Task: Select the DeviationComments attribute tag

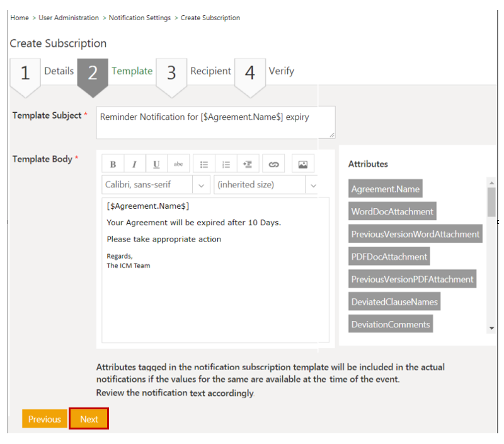Action: point(391,324)
